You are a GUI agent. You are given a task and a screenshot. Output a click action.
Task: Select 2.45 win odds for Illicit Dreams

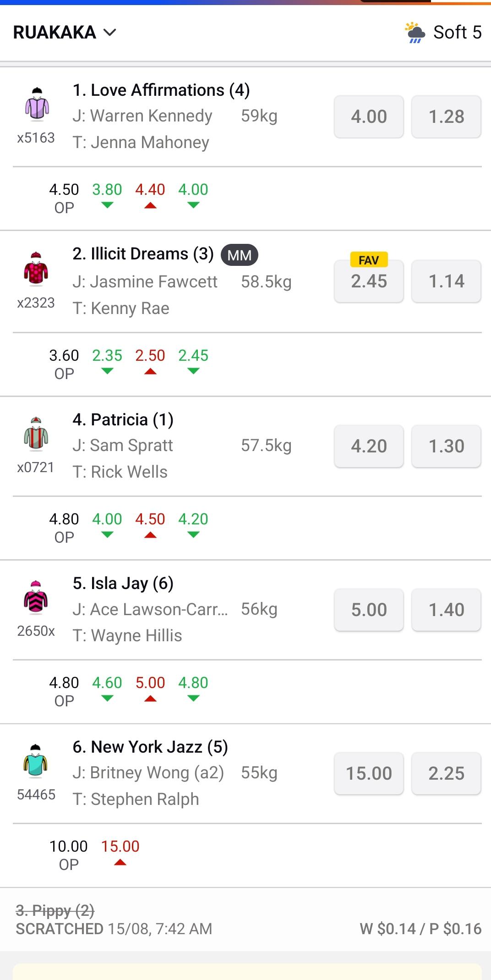368,281
